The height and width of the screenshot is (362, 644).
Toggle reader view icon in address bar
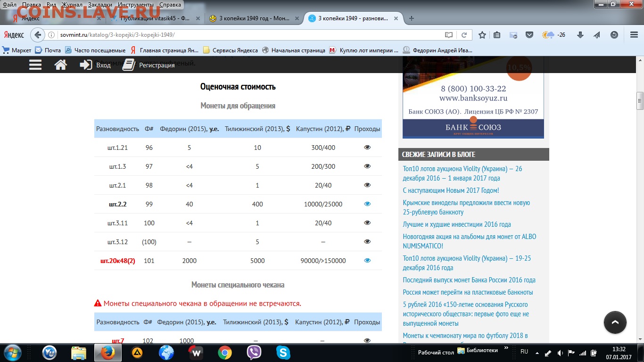(448, 35)
